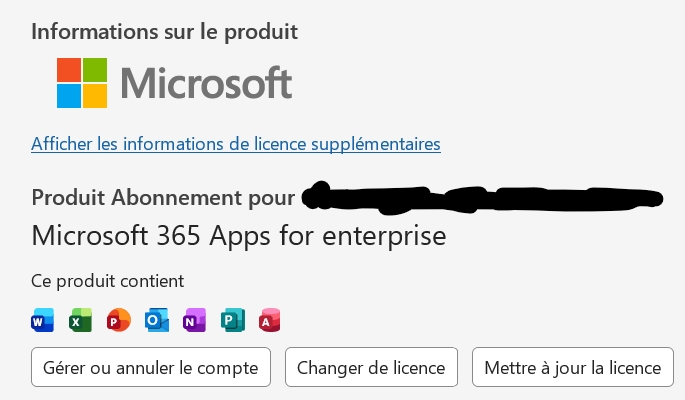The height and width of the screenshot is (400, 685).
Task: Click the "Informations sur le produit" heading
Action: pyautogui.click(x=165, y=30)
